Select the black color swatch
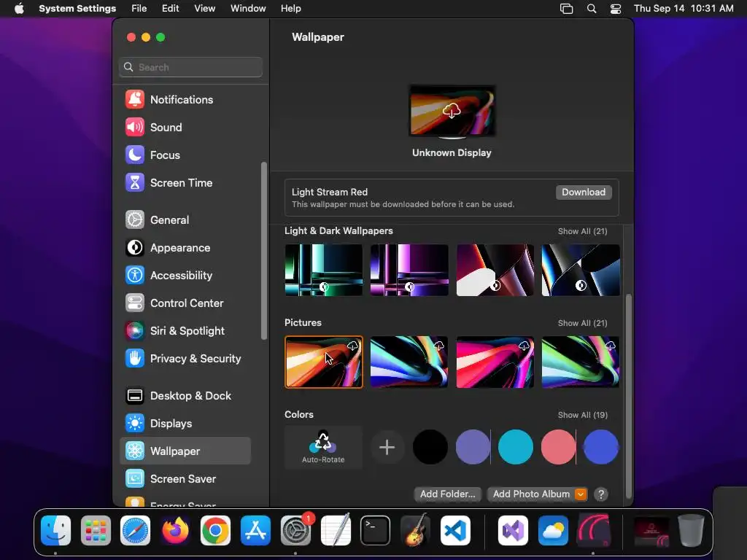 [430, 447]
